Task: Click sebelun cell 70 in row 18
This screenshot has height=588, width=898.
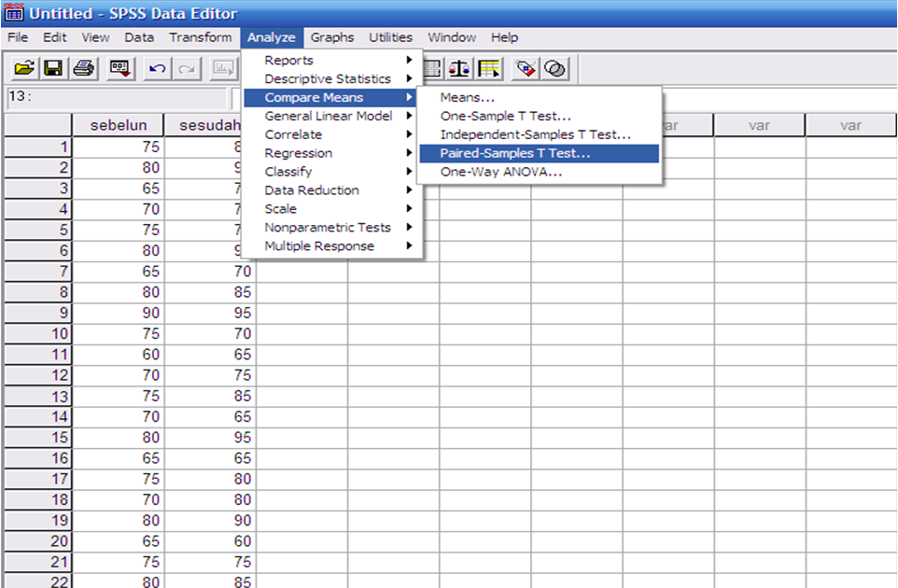Action: [118, 500]
